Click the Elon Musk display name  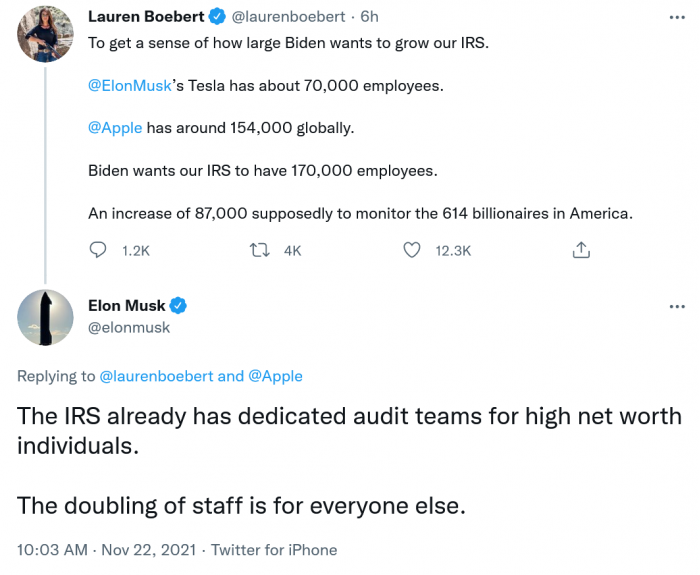[125, 305]
